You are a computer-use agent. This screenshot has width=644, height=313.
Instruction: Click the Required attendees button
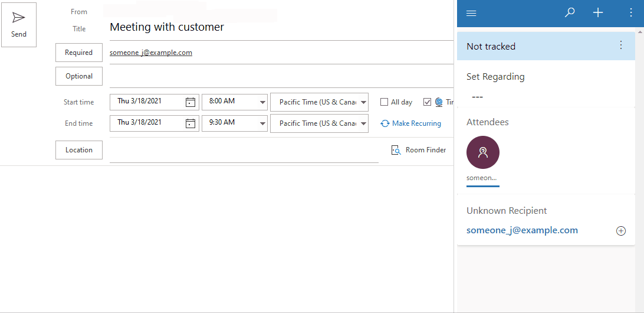(x=79, y=53)
